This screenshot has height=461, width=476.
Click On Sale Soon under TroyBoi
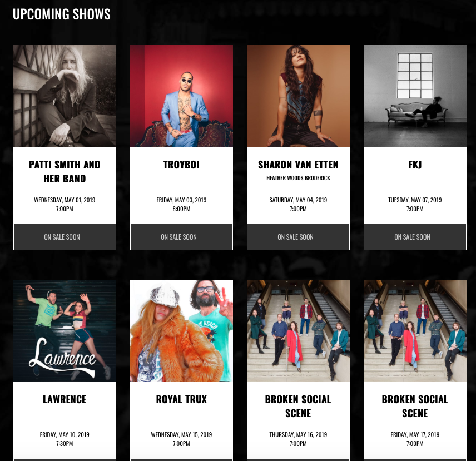pyautogui.click(x=181, y=237)
